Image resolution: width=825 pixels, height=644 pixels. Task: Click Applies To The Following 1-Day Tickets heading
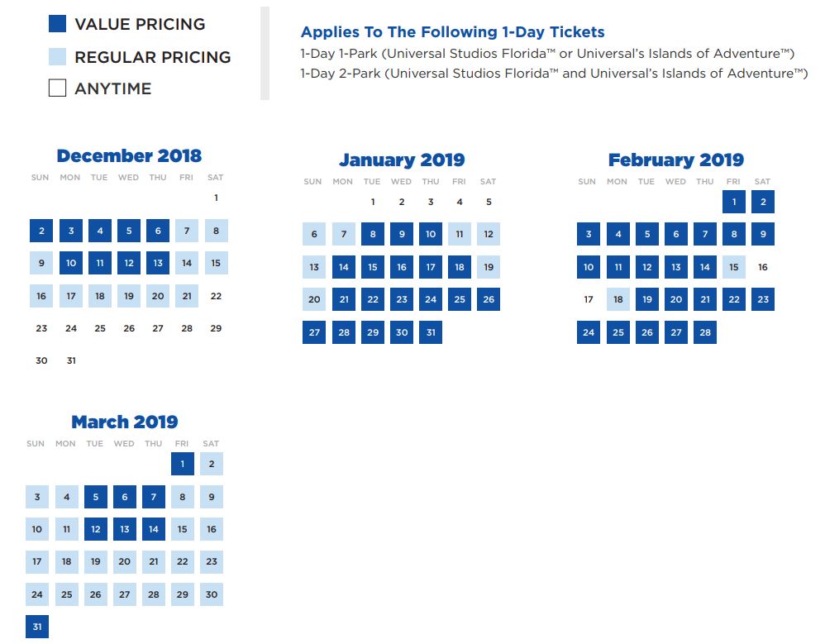(x=452, y=32)
